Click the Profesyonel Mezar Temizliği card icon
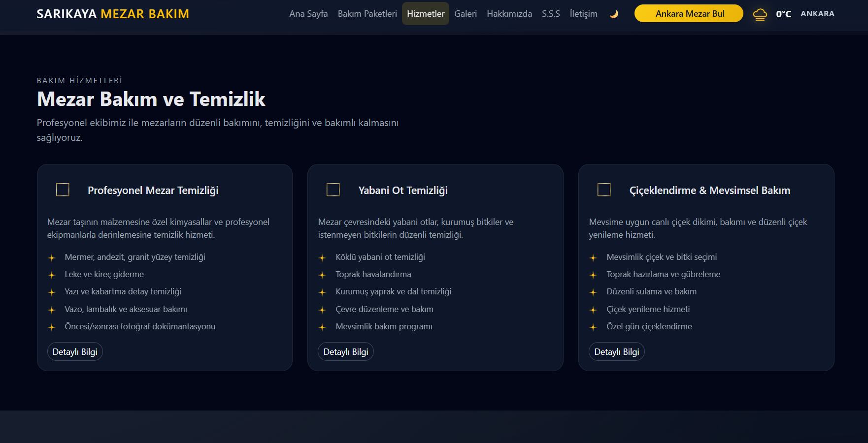The height and width of the screenshot is (443, 868). (63, 190)
